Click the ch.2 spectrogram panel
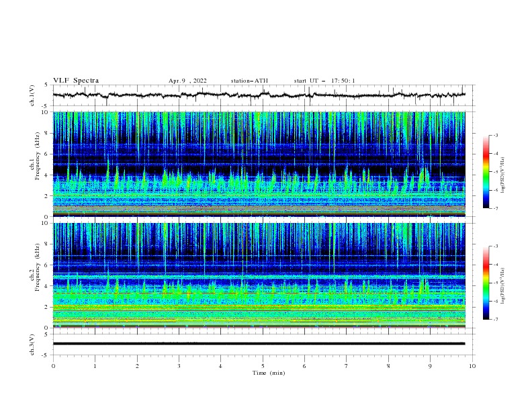 point(259,275)
